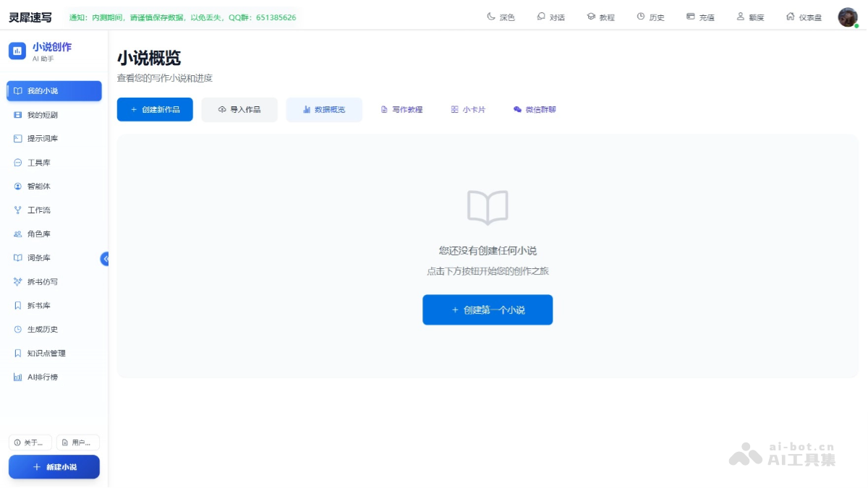The image size is (868, 488).
Task: Open the 历史 history icon in top bar
Action: [x=650, y=16]
